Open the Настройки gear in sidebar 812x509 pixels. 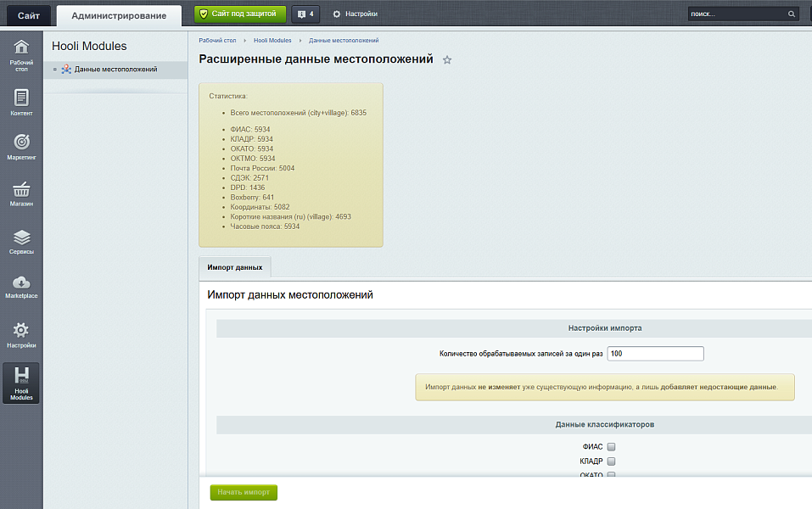point(21,334)
